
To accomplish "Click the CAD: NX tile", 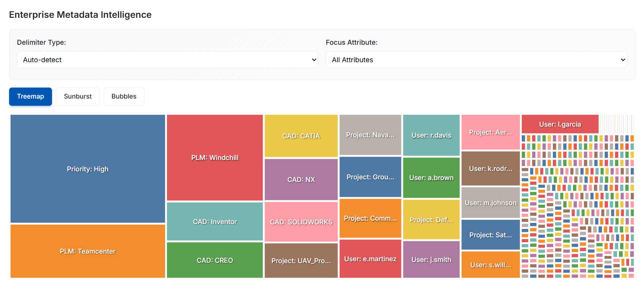I will (x=301, y=179).
